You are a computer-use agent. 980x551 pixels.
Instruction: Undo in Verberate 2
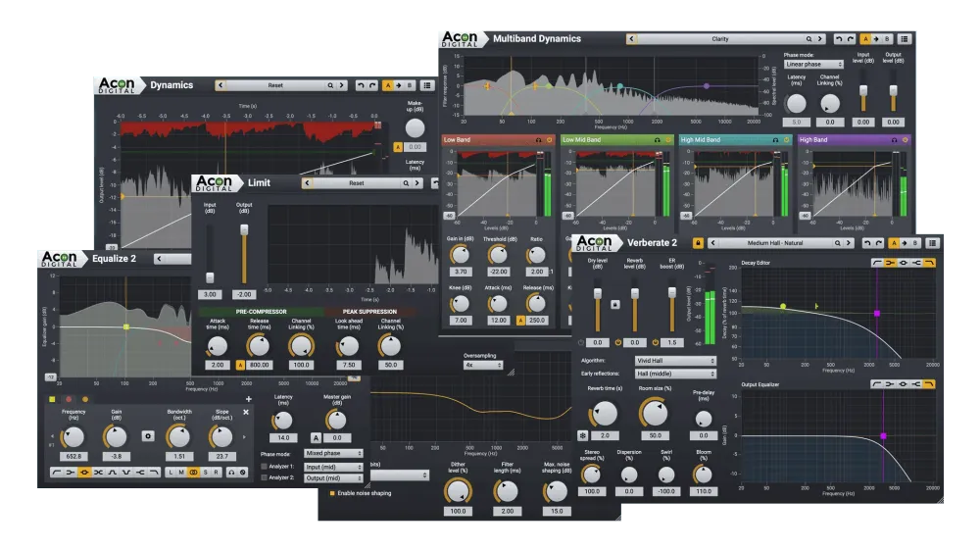point(867,243)
